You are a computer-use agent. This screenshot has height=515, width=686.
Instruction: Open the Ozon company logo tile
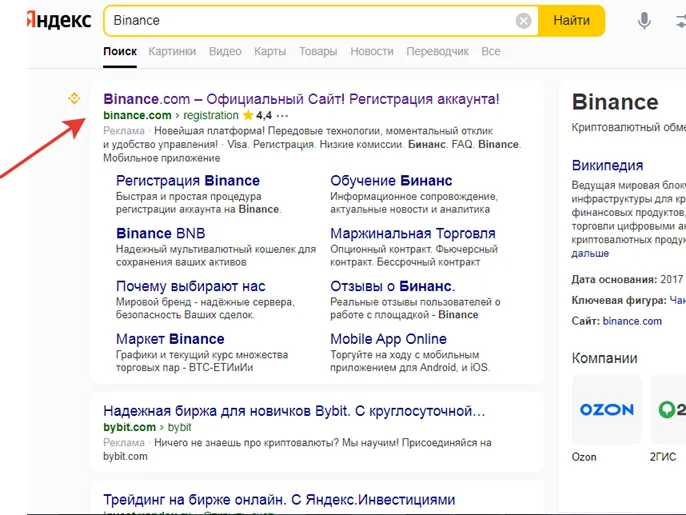pyautogui.click(x=607, y=410)
